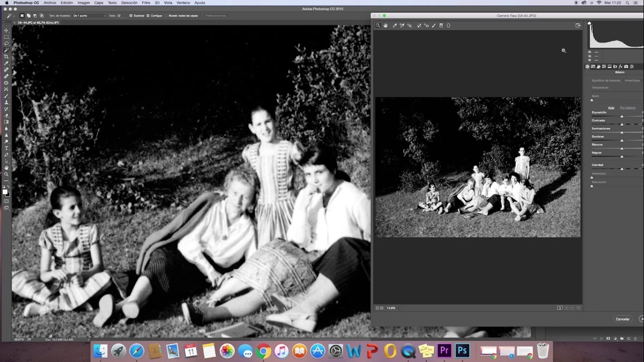Viewport: 644px width, 362px height.
Task: Select Camera Raw Radial Filter tool
Action: pos(448,25)
